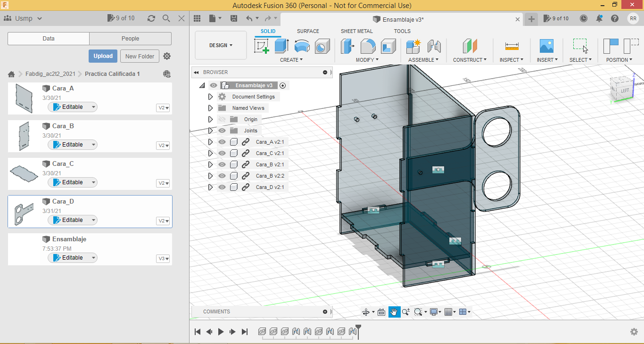Choose the Shell modify tool
Viewport: 644px width, 344px height.
pos(388,46)
